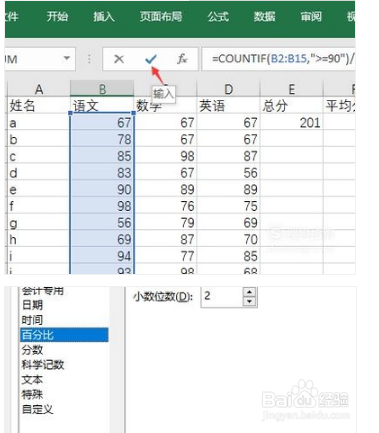Select 英语 score 85 in row i
This screenshot has height=433, width=379.
click(x=228, y=256)
